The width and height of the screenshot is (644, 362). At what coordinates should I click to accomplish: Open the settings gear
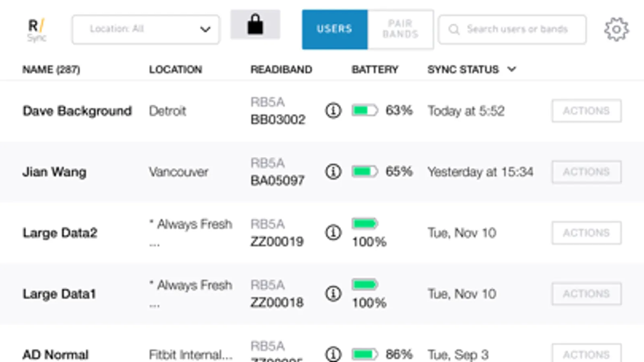coord(615,29)
